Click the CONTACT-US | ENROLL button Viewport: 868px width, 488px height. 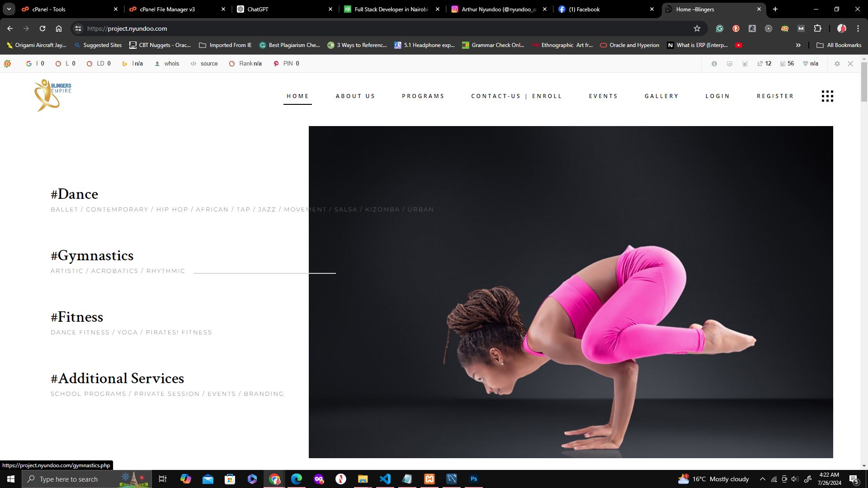(516, 96)
